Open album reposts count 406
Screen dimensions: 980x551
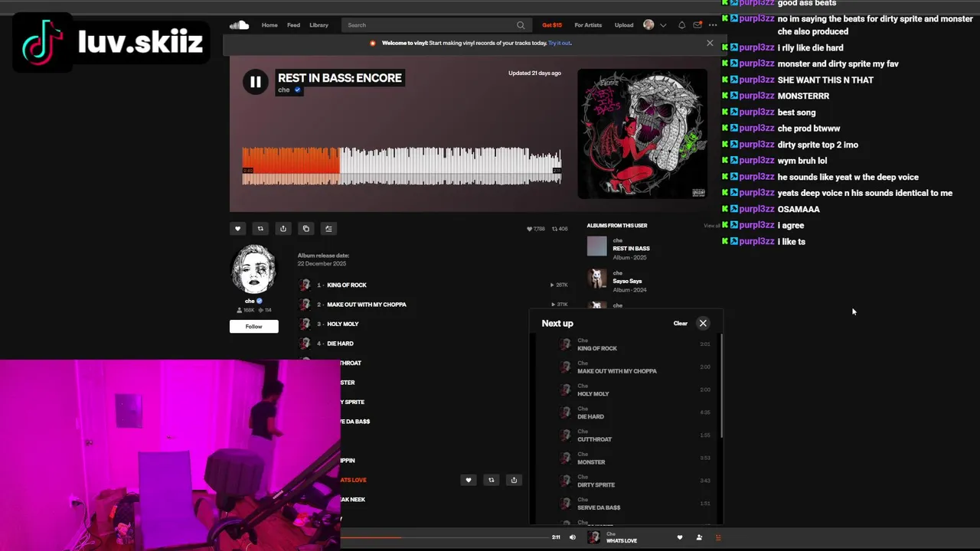[560, 229]
